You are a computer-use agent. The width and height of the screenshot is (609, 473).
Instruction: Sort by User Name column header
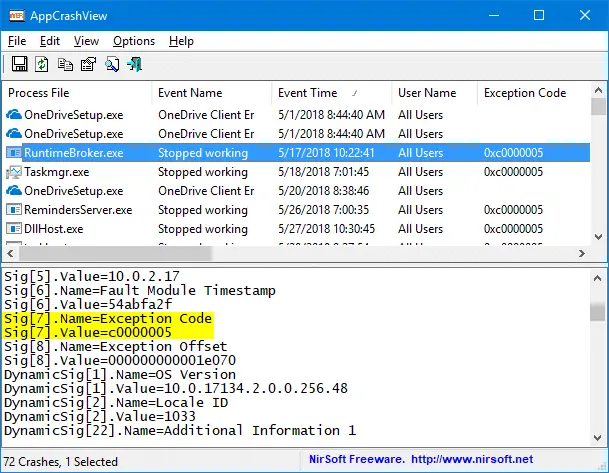pyautogui.click(x=435, y=93)
